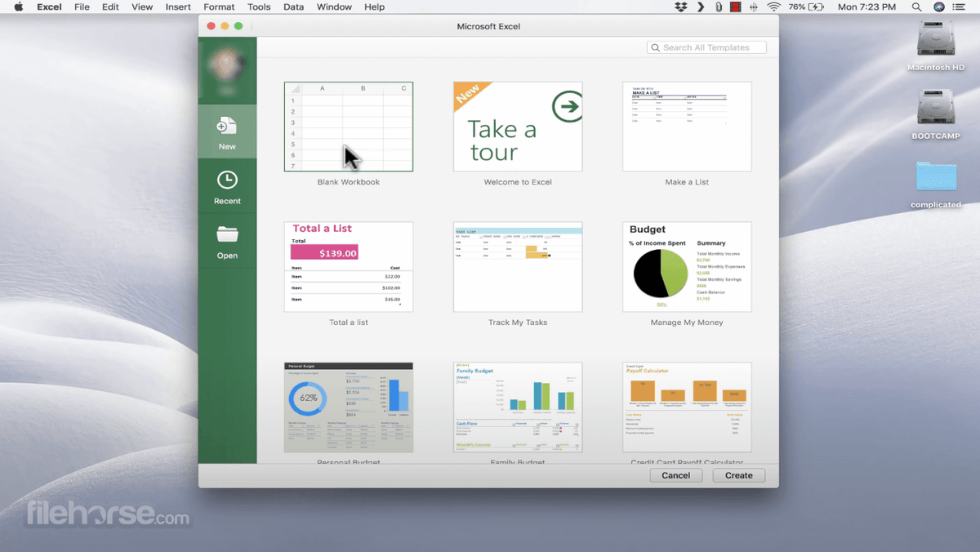Open the Tools menu
Image resolution: width=980 pixels, height=552 pixels.
259,7
